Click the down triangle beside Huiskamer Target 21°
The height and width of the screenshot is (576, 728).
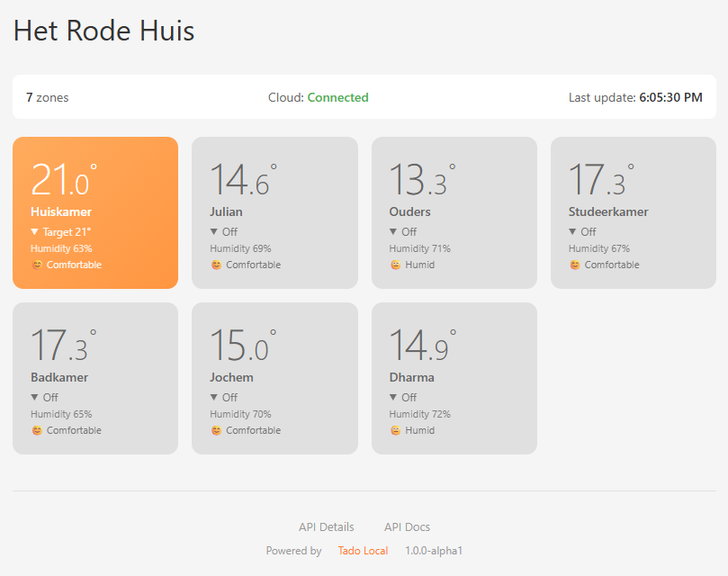click(34, 231)
